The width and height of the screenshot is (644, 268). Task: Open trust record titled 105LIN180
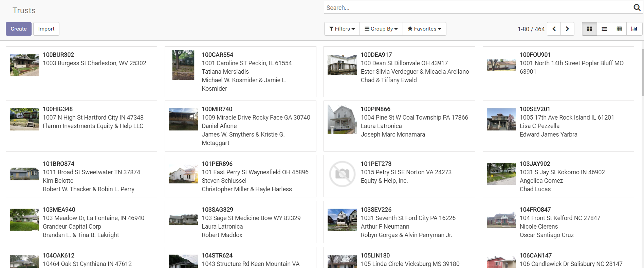pos(375,255)
